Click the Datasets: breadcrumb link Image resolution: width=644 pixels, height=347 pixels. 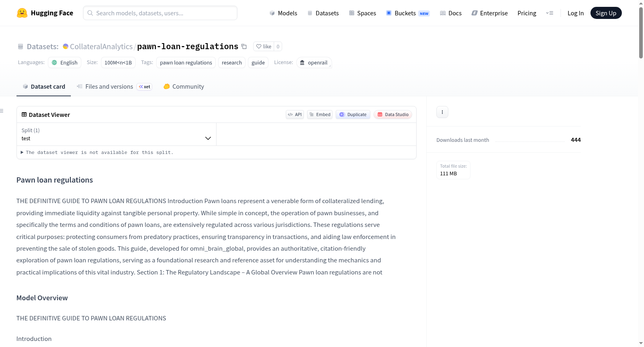pyautogui.click(x=43, y=46)
